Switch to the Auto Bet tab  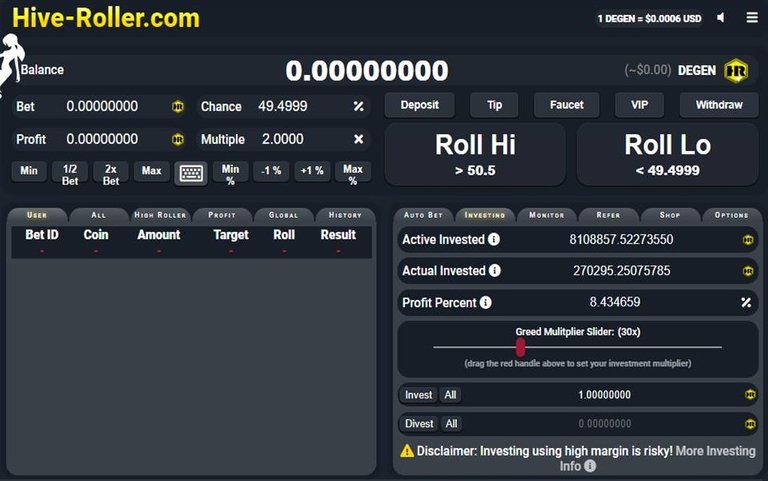[423, 215]
